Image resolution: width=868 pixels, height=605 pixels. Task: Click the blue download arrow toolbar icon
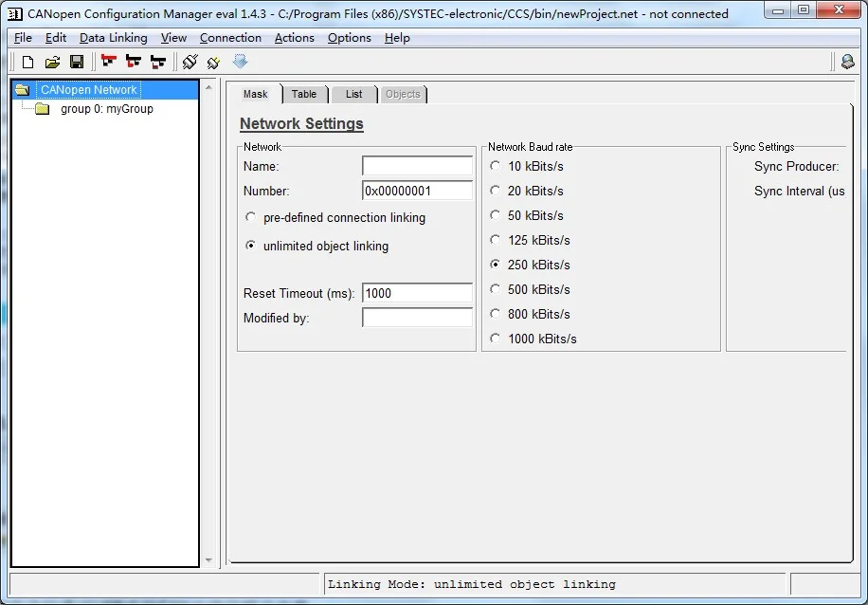point(240,61)
